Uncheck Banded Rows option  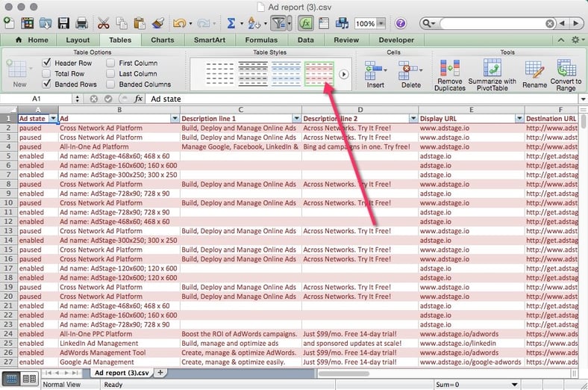(x=46, y=84)
